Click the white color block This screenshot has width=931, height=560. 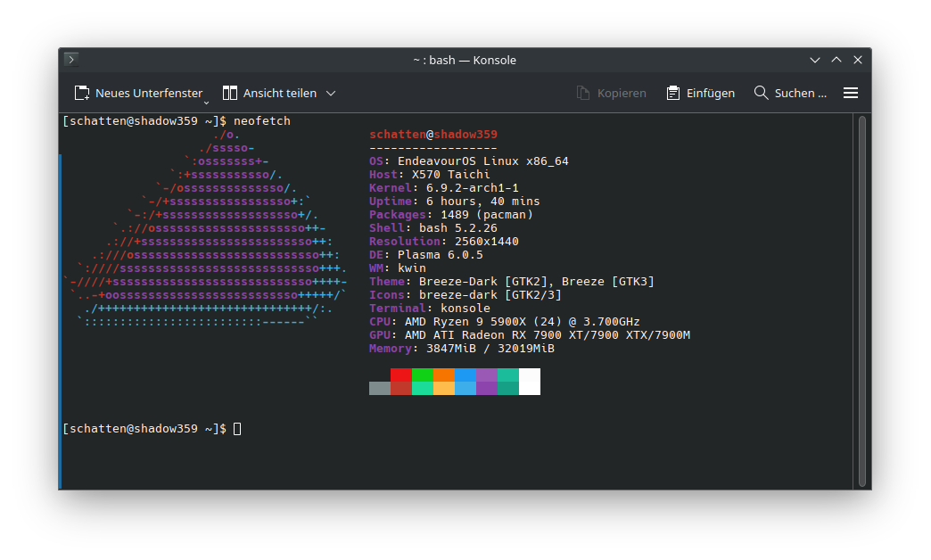pyautogui.click(x=530, y=382)
